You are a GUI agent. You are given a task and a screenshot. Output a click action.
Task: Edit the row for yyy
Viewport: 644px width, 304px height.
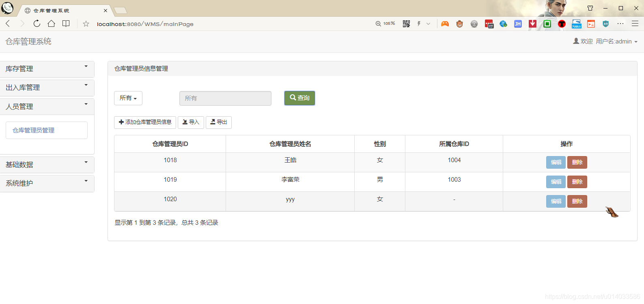point(556,201)
